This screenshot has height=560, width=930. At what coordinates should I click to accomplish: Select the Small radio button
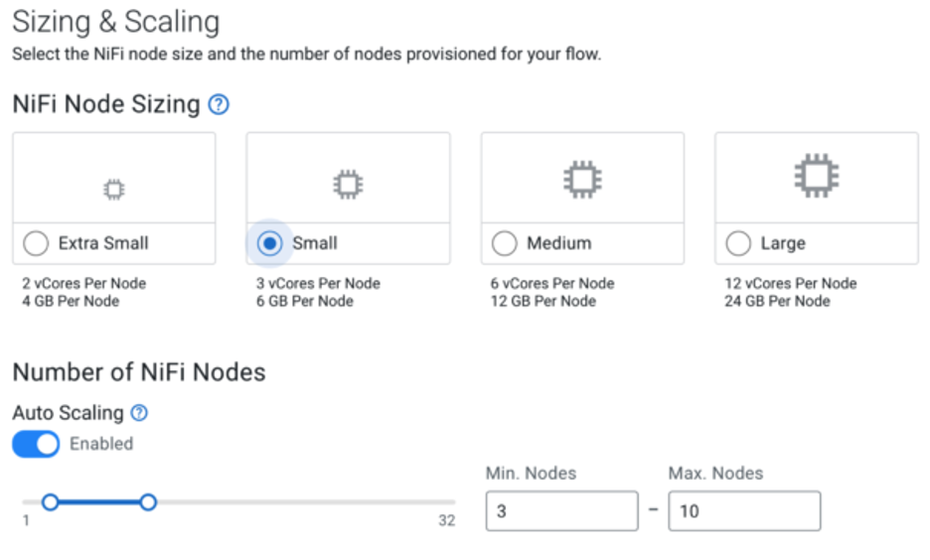coord(270,243)
